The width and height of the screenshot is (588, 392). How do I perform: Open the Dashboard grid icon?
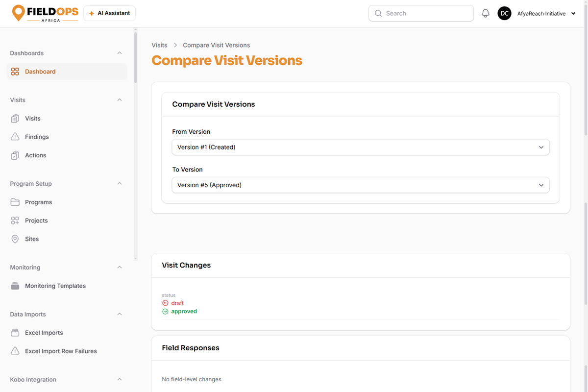(x=15, y=72)
